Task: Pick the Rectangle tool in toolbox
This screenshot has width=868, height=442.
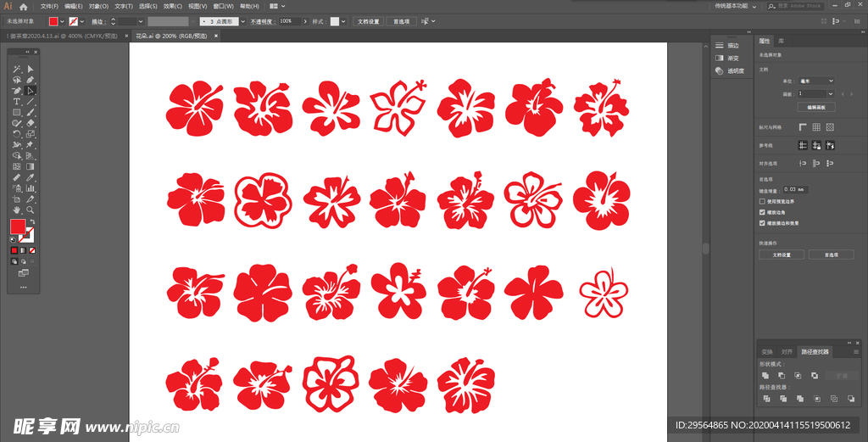Action: (x=16, y=112)
